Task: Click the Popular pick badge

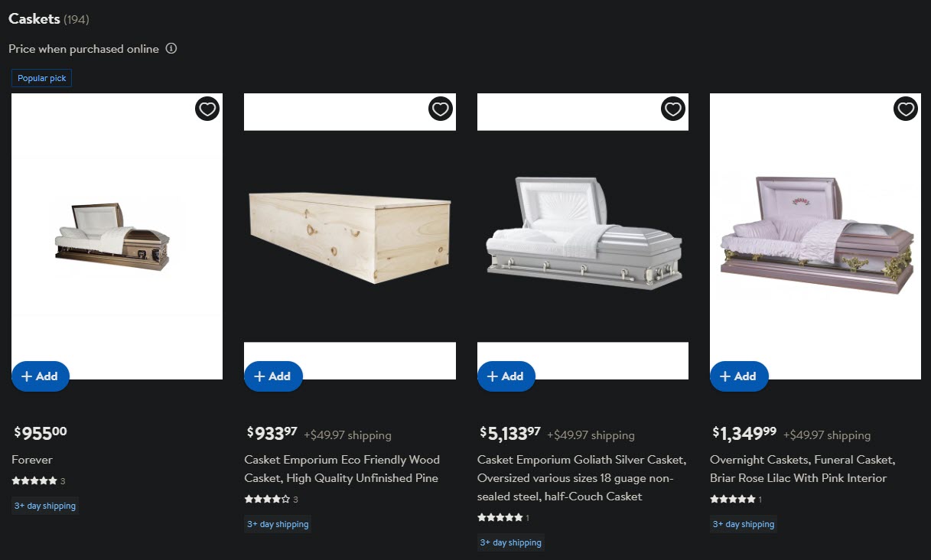Action: pos(42,78)
